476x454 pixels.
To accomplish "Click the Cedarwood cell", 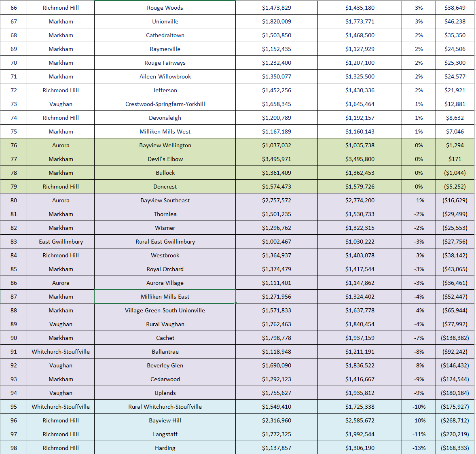I will coord(165,379).
